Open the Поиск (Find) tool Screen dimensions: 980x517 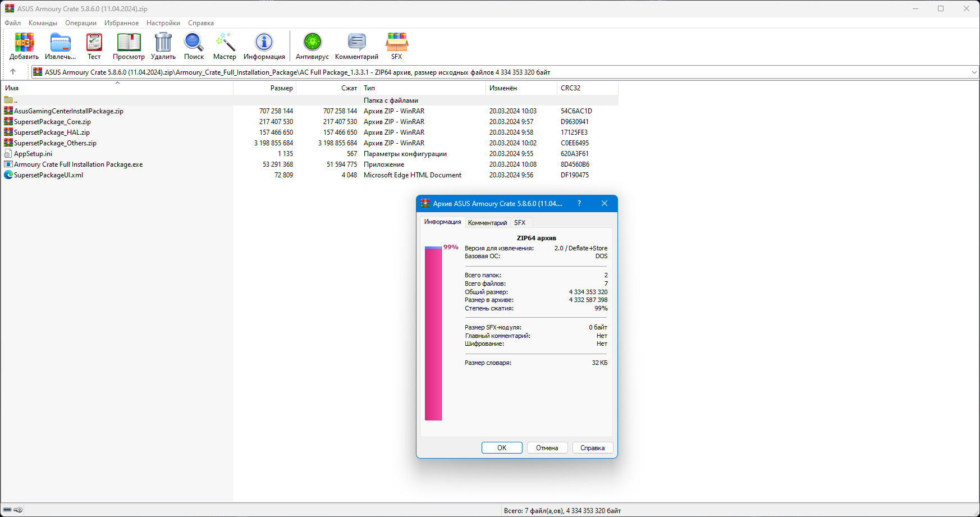194,45
